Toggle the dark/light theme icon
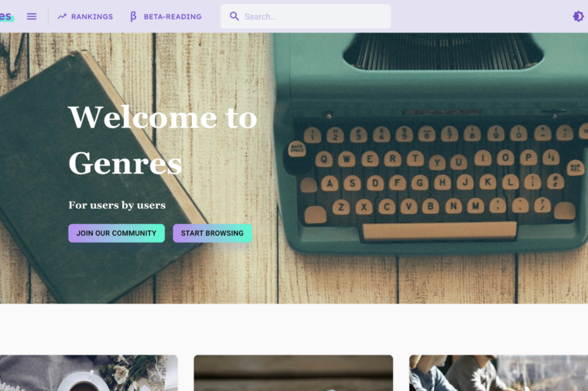Screen dimensions: 588x391 578,16
